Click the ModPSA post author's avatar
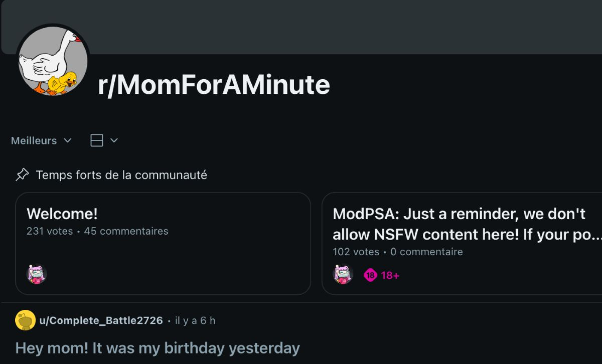602x364 pixels. click(342, 275)
